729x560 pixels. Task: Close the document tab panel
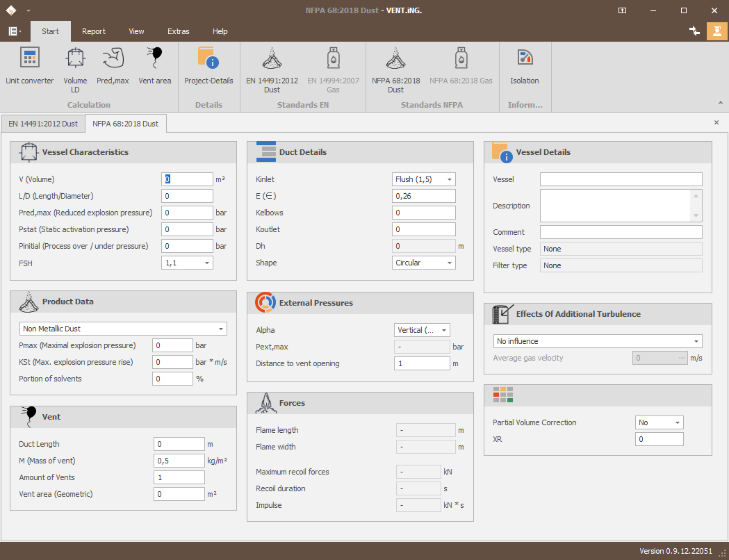[x=716, y=123]
